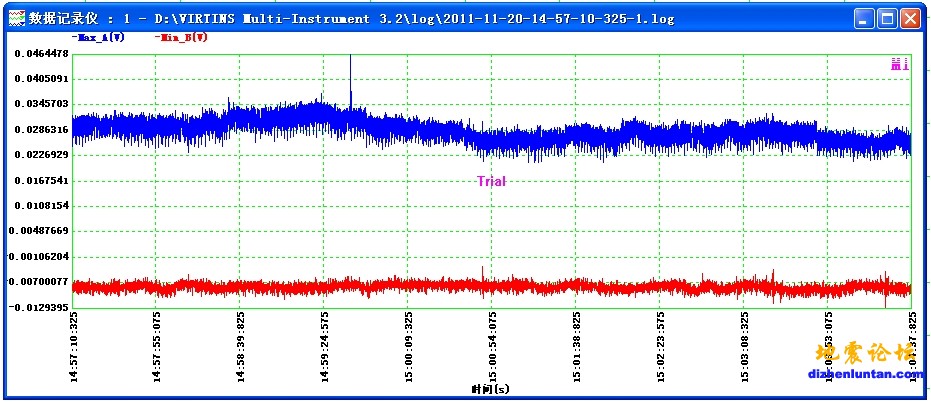The height and width of the screenshot is (402, 931).
Task: Click the 14:59:24:575 time tick label
Action: (325, 346)
